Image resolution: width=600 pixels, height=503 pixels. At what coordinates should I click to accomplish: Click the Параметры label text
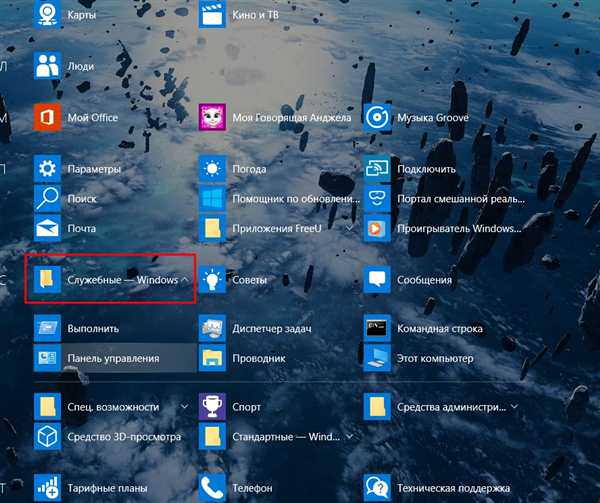tap(94, 169)
